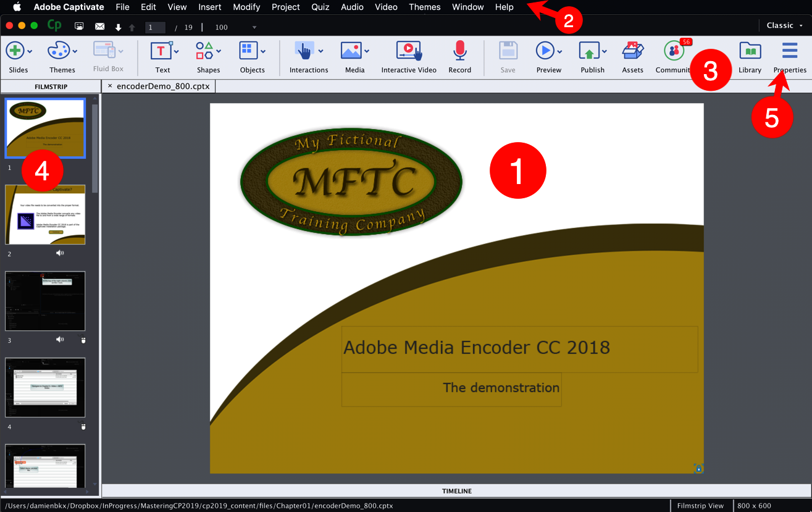Viewport: 812px width, 512px height.
Task: Click the FILMSTRIP panel header
Action: (x=51, y=86)
